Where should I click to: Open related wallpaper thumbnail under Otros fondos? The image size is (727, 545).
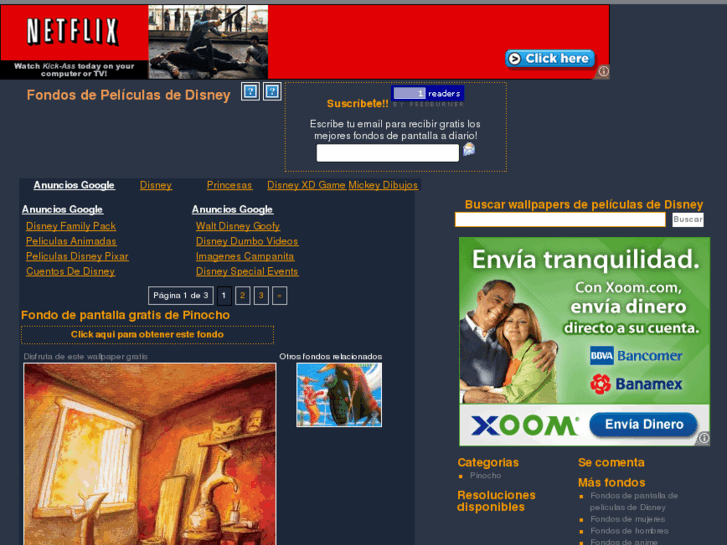click(339, 395)
